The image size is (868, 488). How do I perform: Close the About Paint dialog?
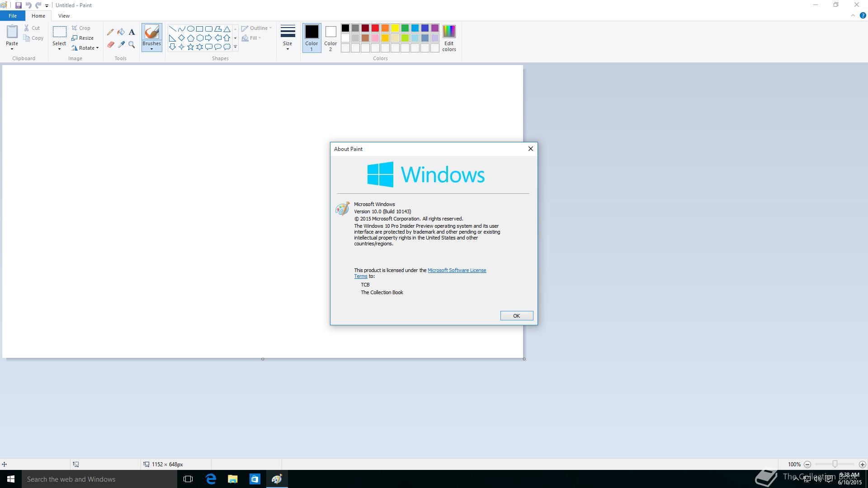coord(531,149)
